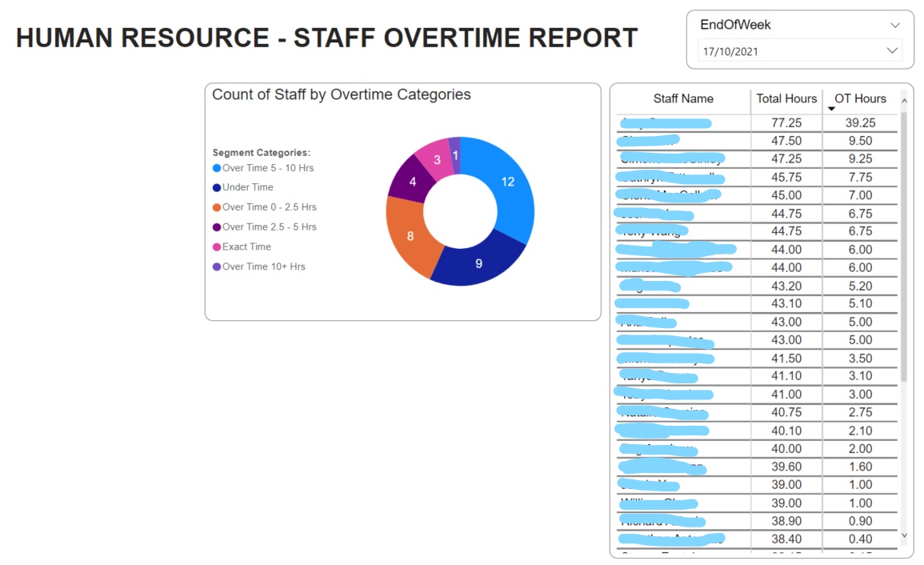Click the 3.50 OT Hours cell

pyautogui.click(x=860, y=358)
